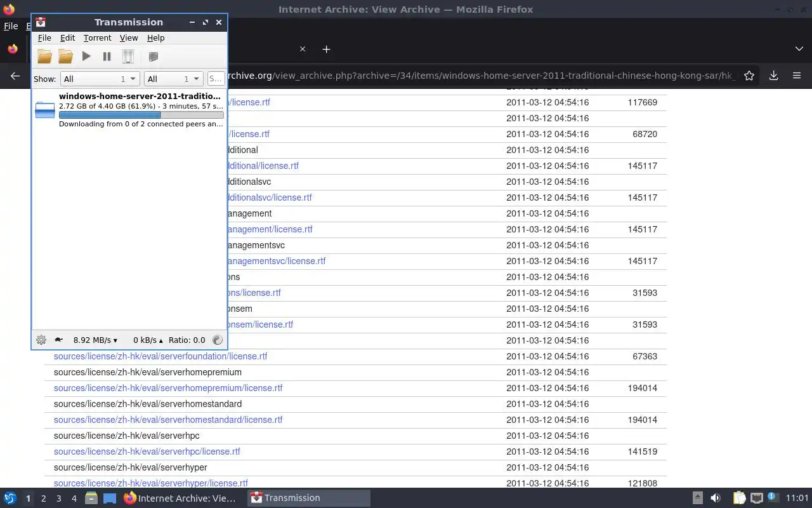The image size is (812, 508).
Task: Click the sources/license/zh-hk/eval/serverhpc folder text
Action: [x=127, y=436]
